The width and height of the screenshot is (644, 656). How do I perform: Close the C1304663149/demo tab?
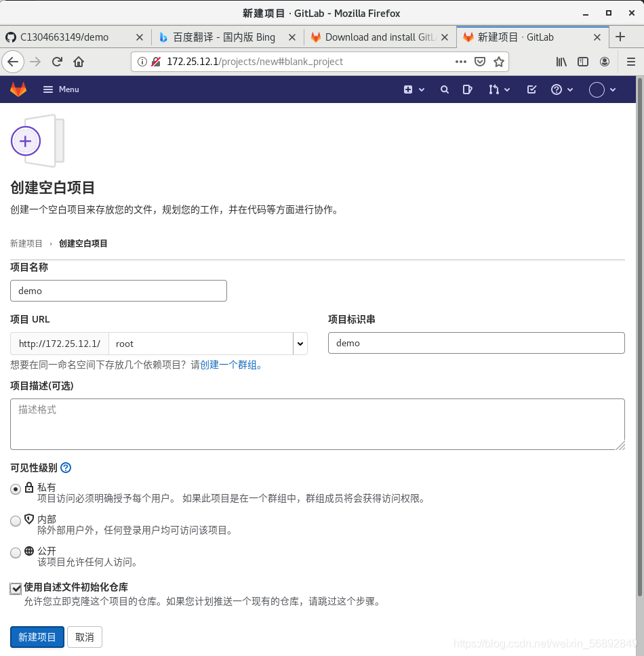pyautogui.click(x=140, y=37)
